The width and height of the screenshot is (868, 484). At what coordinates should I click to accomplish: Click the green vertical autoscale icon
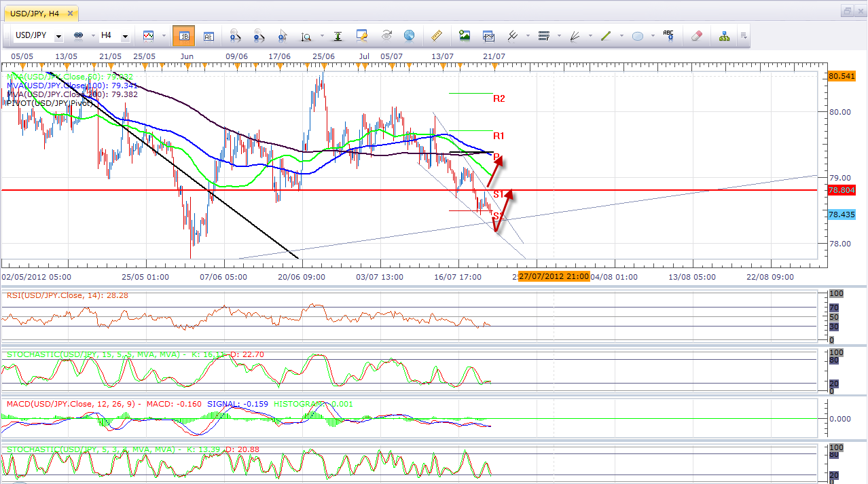pos(337,35)
